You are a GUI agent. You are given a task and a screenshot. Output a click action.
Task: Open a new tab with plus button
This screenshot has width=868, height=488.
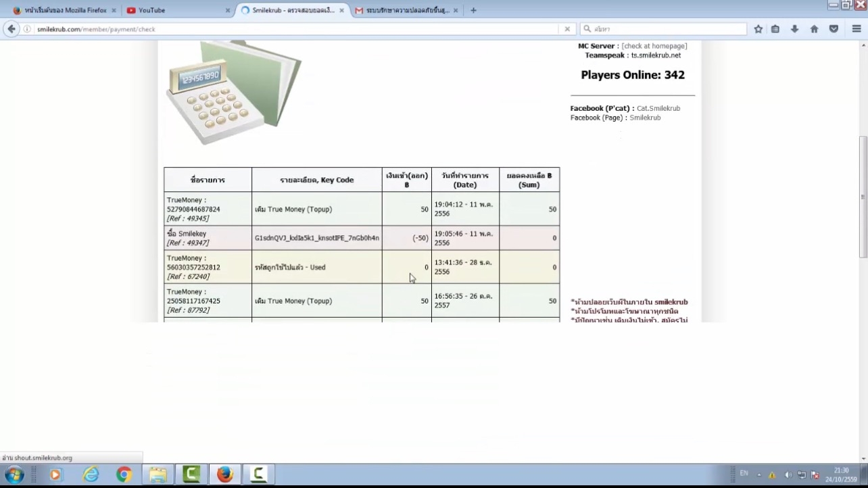(x=473, y=10)
